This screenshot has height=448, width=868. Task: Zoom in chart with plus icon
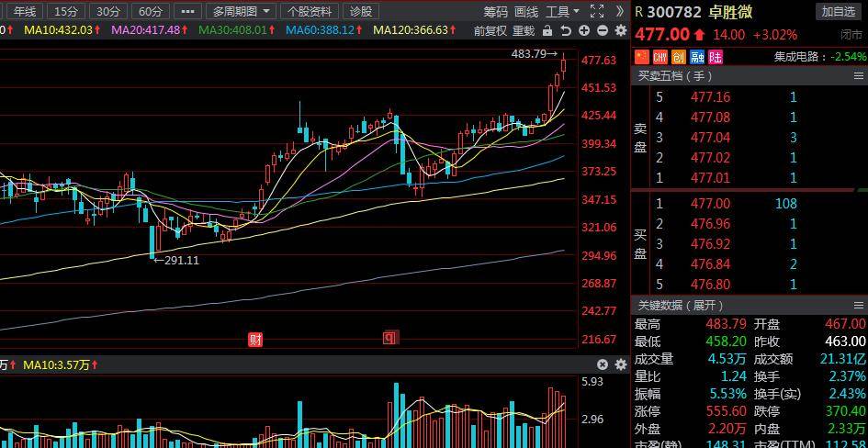(x=584, y=30)
